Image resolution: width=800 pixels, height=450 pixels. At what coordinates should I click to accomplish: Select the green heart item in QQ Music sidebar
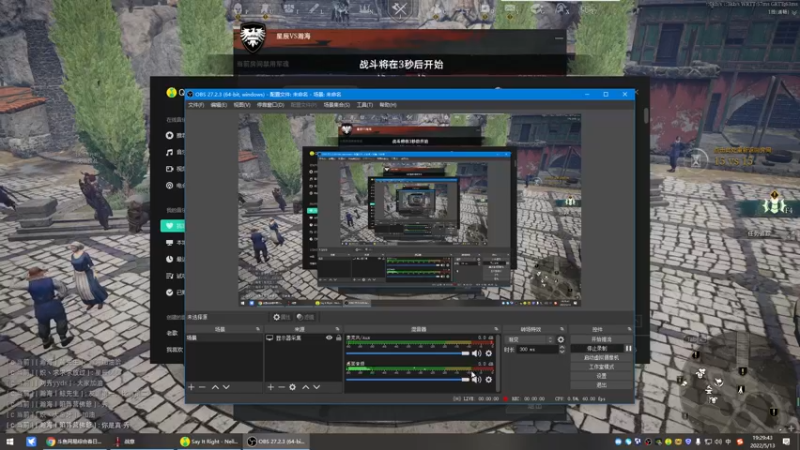[172, 226]
